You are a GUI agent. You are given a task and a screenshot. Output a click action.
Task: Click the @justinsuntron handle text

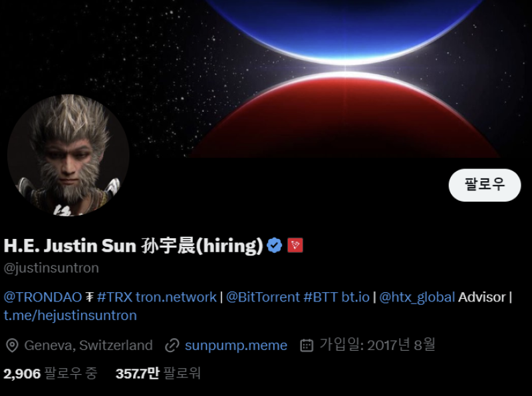pos(51,268)
